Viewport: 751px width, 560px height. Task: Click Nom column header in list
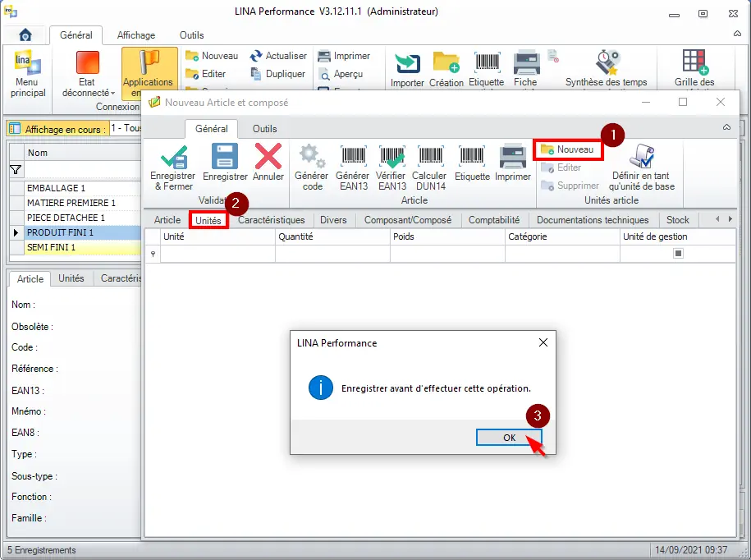coord(82,153)
